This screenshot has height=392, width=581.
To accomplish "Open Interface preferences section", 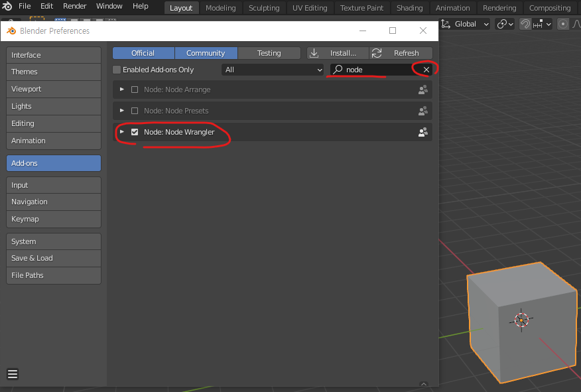I will point(54,55).
